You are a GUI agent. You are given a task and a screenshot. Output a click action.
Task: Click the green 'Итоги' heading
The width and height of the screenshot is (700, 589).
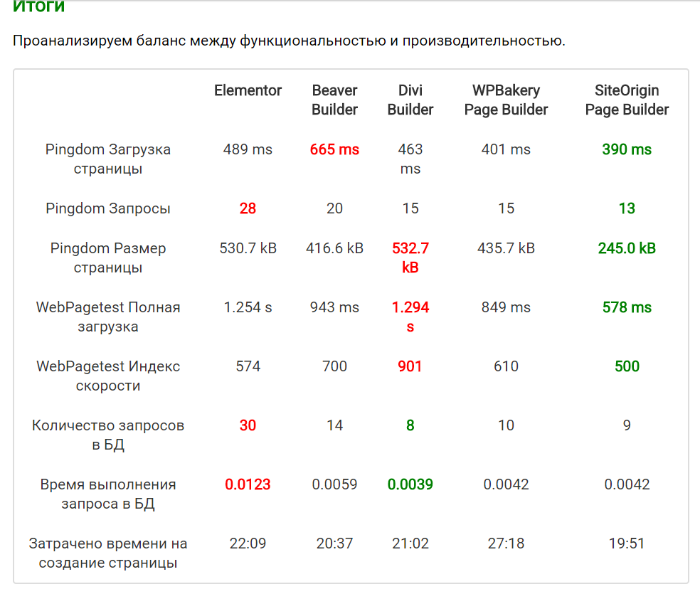(39, 6)
